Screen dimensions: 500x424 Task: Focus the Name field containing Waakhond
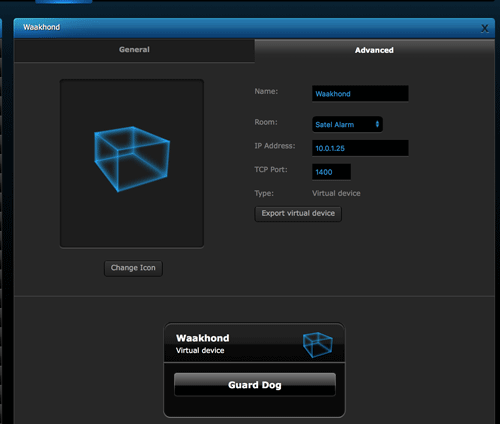pos(360,94)
